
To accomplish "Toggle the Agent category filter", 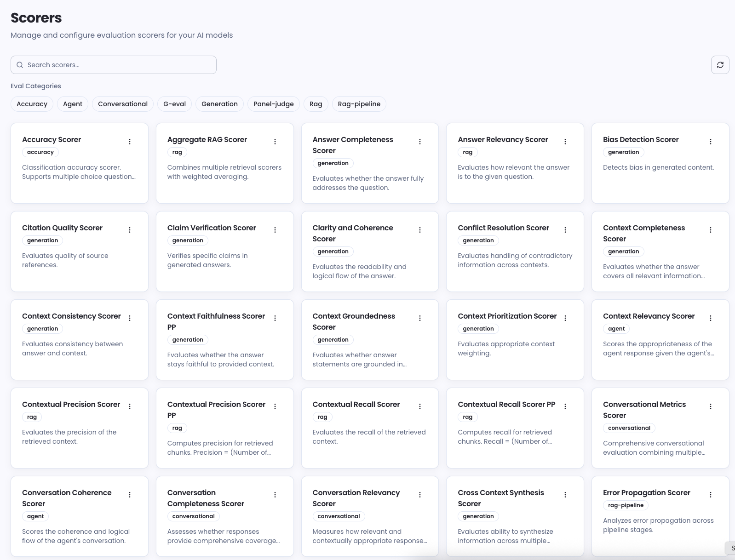I will click(73, 104).
